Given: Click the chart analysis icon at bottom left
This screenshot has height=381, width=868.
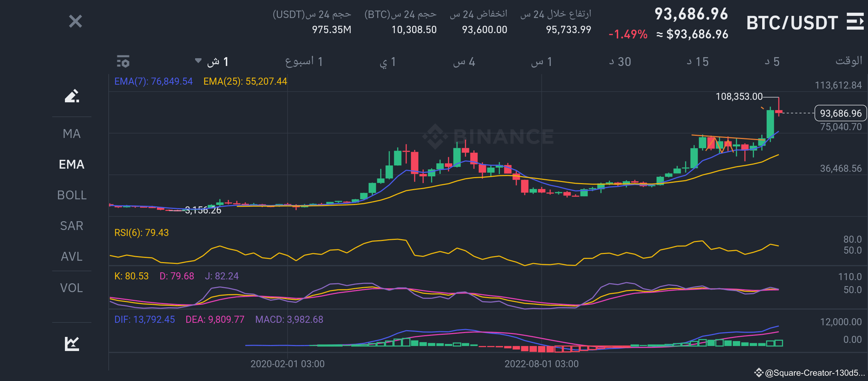Looking at the screenshot, I should click(x=72, y=344).
